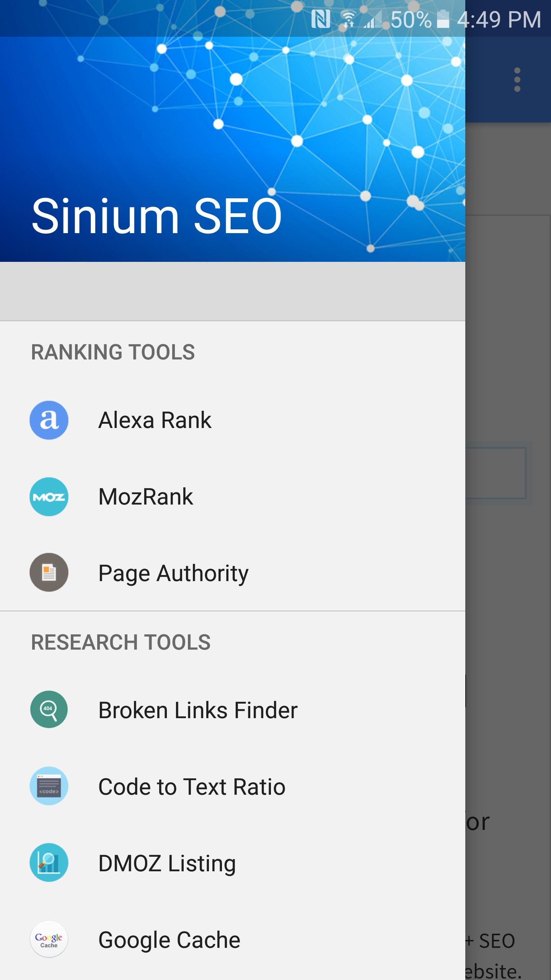Screen dimensions: 551x980
Task: Open the overflow menu with three dots
Action: pos(517,79)
